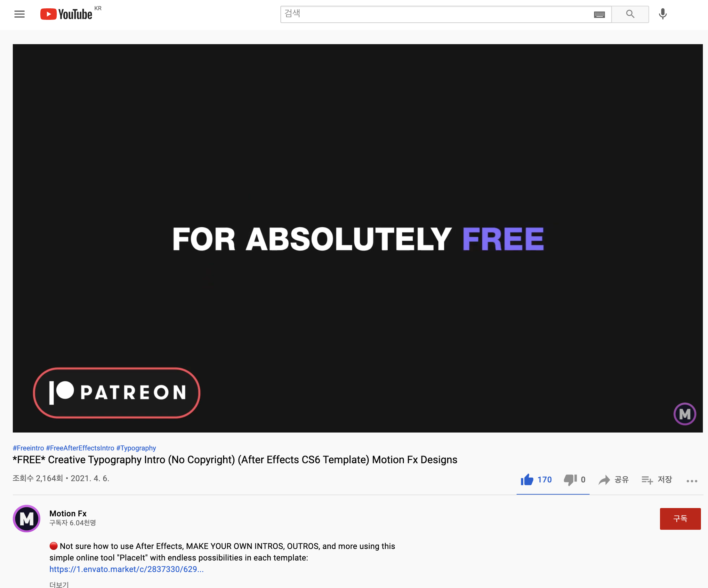Click the M channel watermark in video
The image size is (708, 588).
tap(684, 414)
